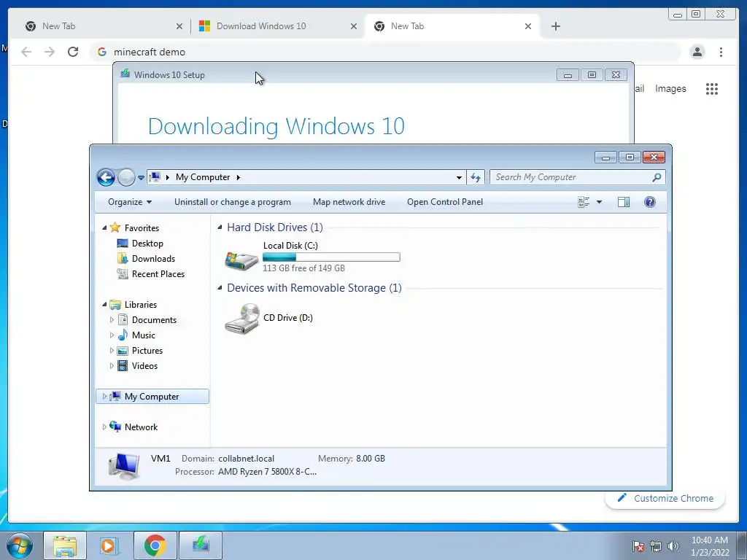747x560 pixels.
Task: Select Desktop under Favorites
Action: (x=147, y=244)
